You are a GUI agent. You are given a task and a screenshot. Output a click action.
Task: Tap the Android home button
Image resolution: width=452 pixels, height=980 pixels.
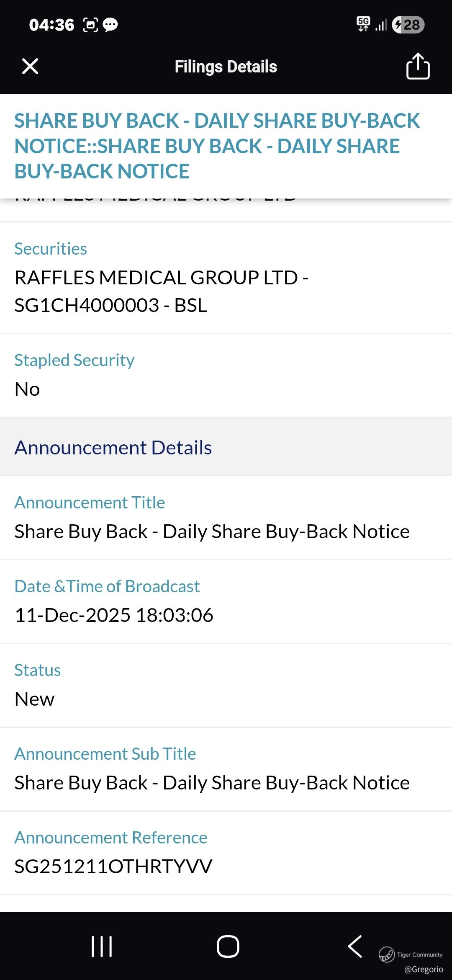pos(228,946)
